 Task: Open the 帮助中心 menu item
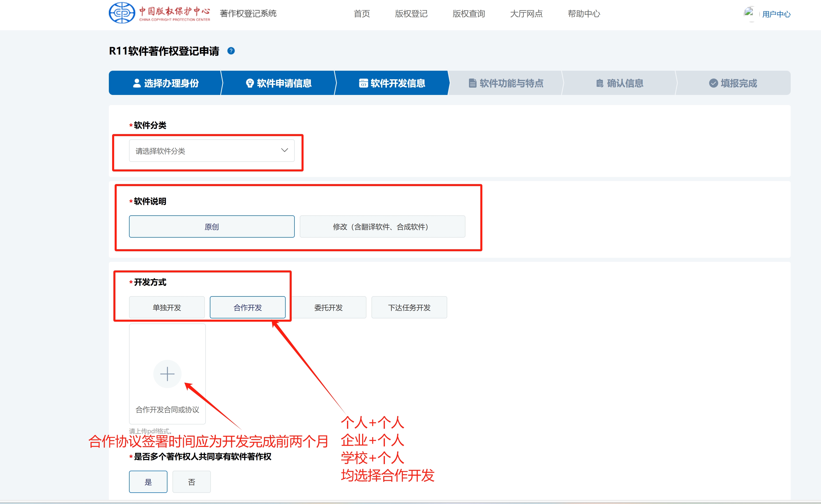coord(584,14)
